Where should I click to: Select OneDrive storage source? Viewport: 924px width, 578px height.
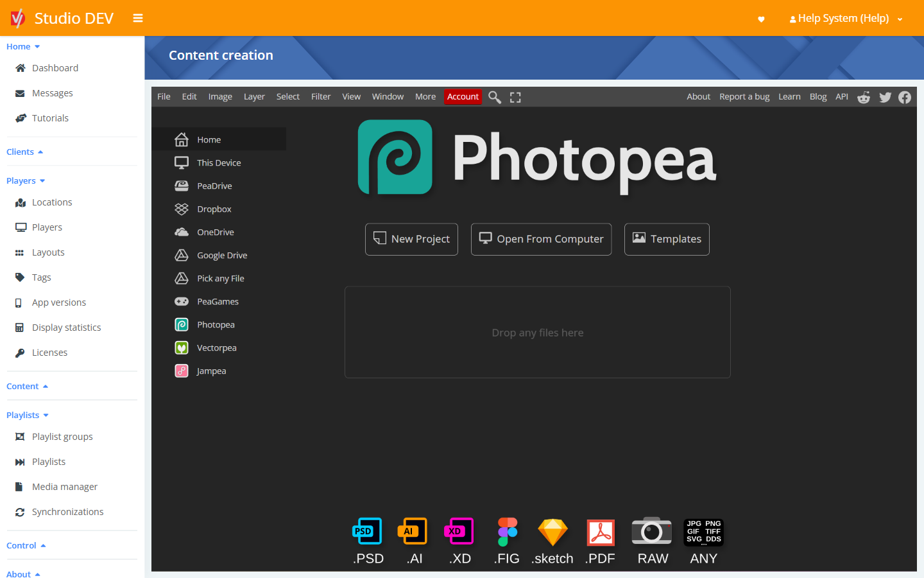click(219, 232)
